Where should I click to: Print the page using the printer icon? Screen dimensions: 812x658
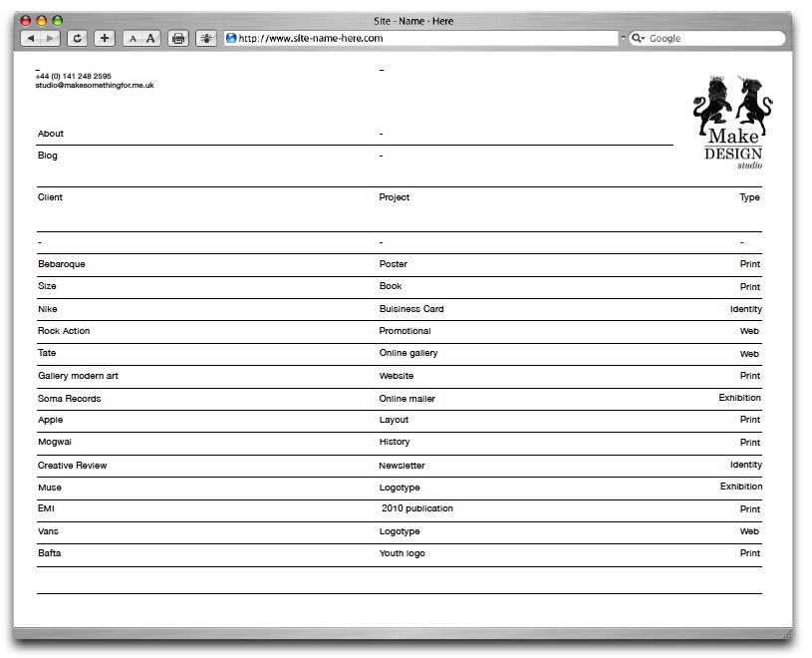coord(178,38)
